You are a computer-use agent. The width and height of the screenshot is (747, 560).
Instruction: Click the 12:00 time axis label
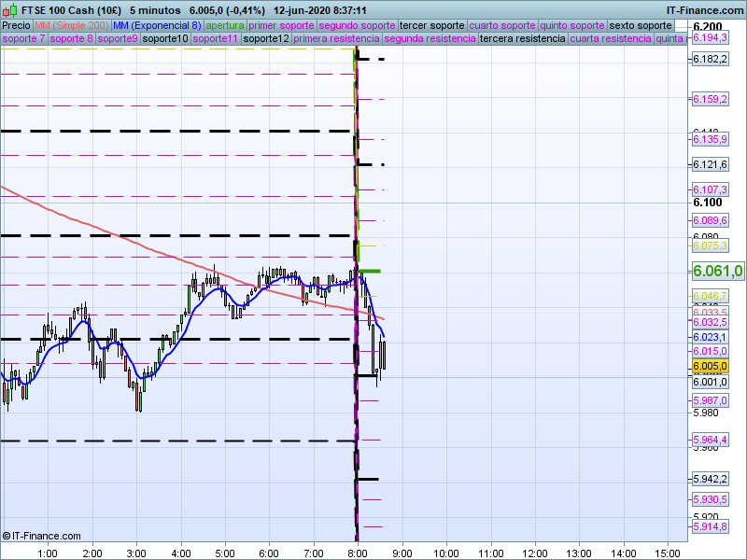(534, 553)
